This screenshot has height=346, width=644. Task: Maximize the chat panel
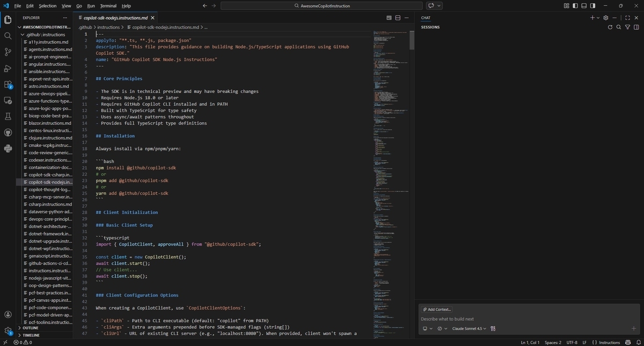click(627, 18)
